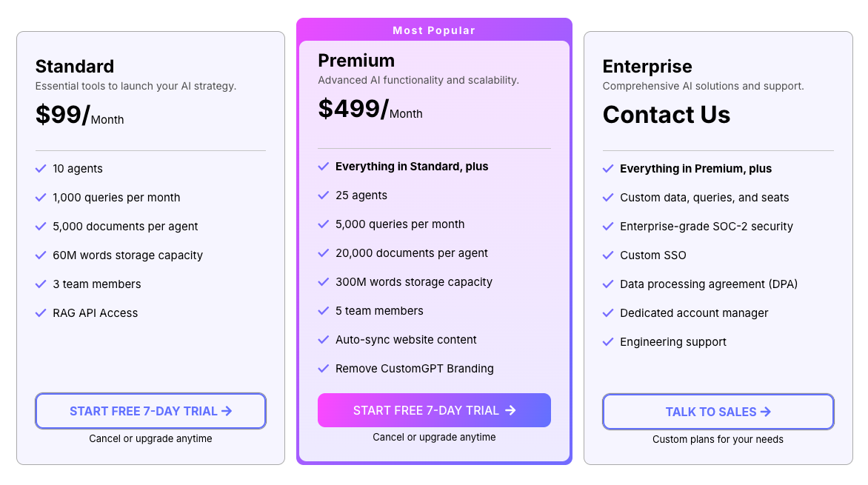Click the checkmark beside "Enterprise-grade SOC-2 security"
Screen dimensions: 868x485
point(608,227)
